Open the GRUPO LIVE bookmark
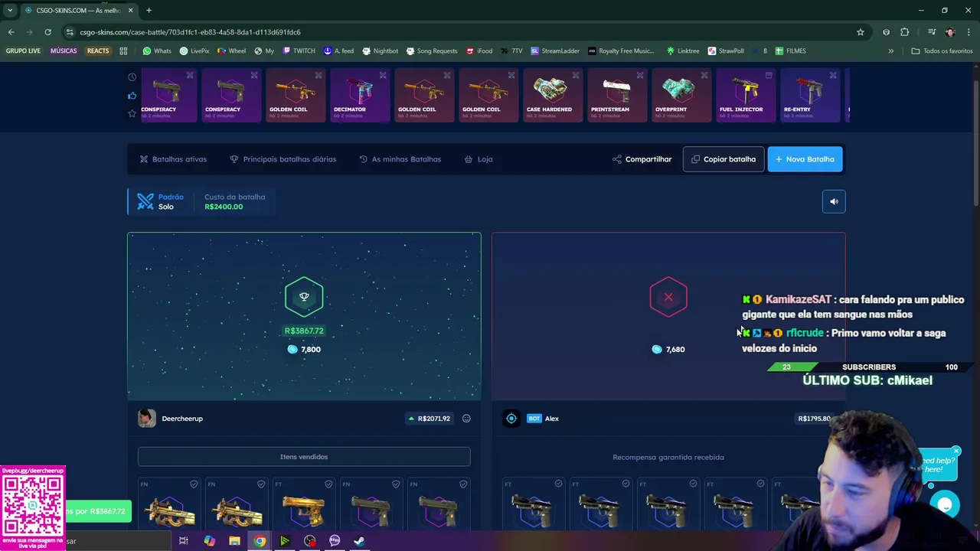Viewport: 980px width, 551px height. tap(23, 51)
